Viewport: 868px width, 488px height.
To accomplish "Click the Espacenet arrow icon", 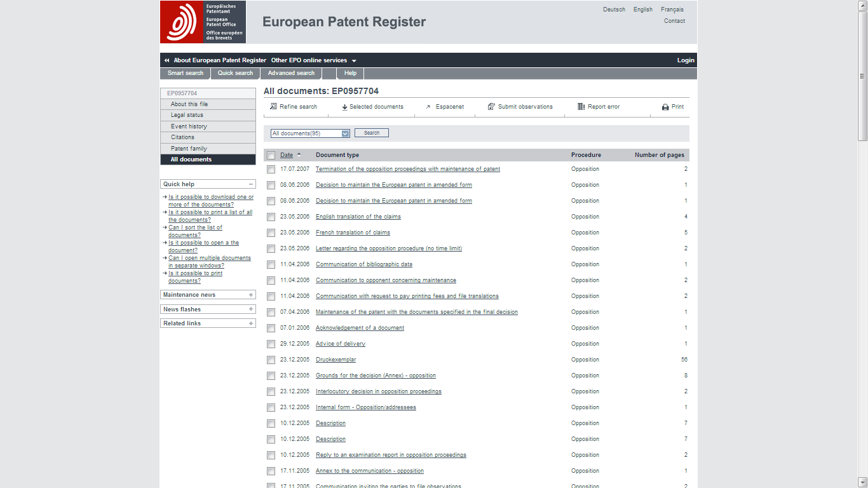I will click(428, 107).
